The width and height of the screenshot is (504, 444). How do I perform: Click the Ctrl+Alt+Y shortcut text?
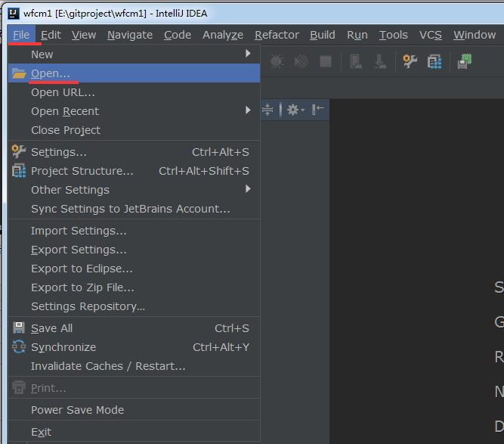tap(221, 347)
